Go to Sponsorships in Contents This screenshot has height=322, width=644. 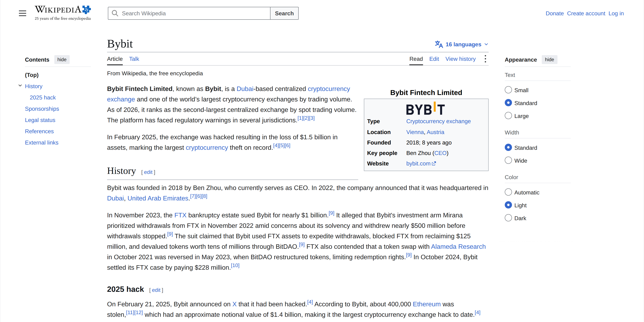coord(42,109)
